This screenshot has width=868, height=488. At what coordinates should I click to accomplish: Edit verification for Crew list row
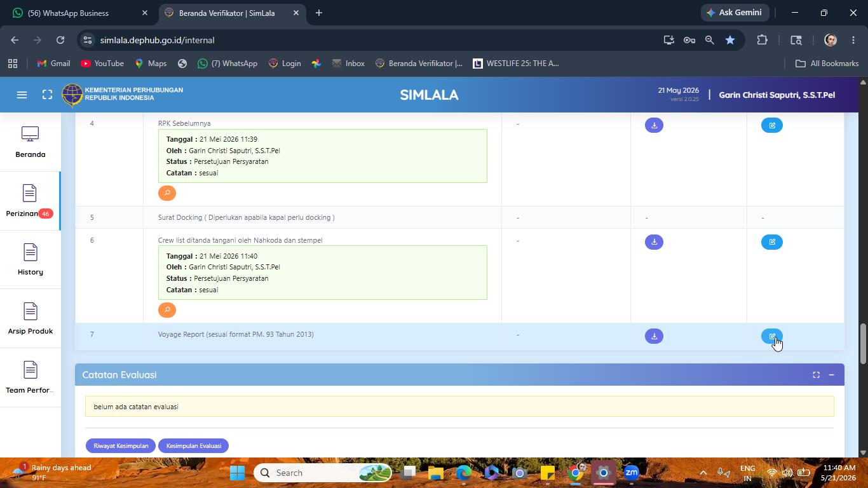point(772,242)
